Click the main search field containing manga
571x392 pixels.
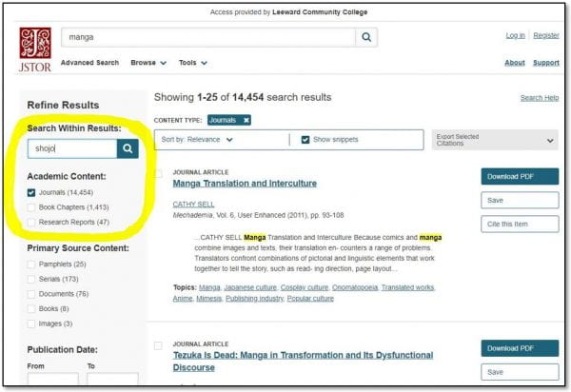(x=208, y=37)
